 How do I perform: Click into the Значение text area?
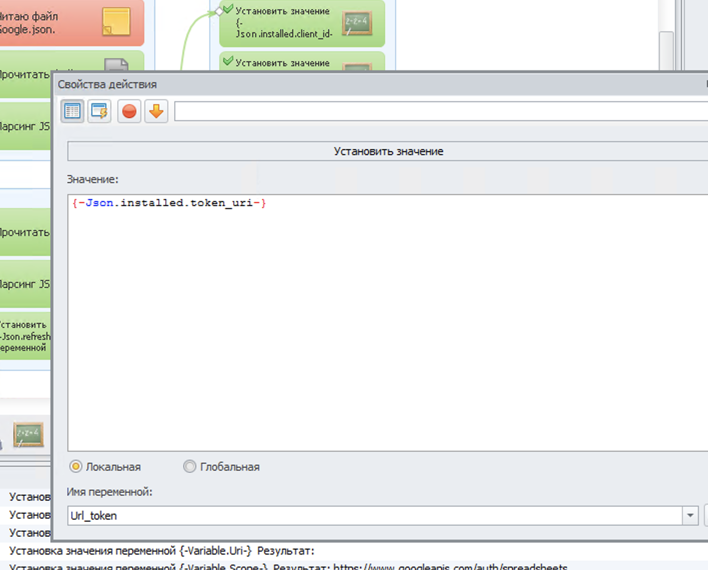click(388, 323)
